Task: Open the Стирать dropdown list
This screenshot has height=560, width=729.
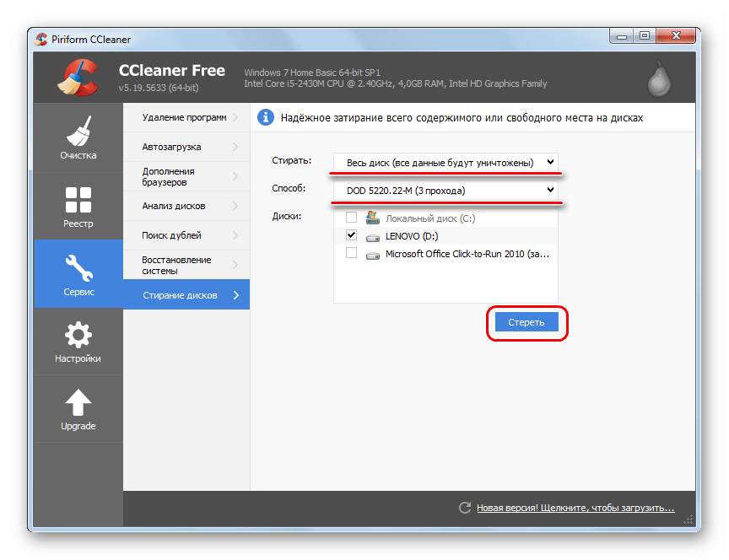Action: click(x=445, y=162)
